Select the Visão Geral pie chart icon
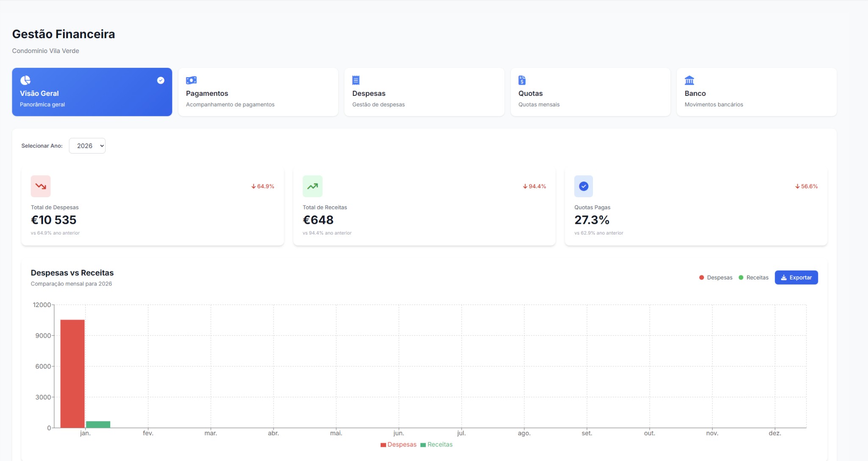Image resolution: width=868 pixels, height=461 pixels. pos(26,80)
